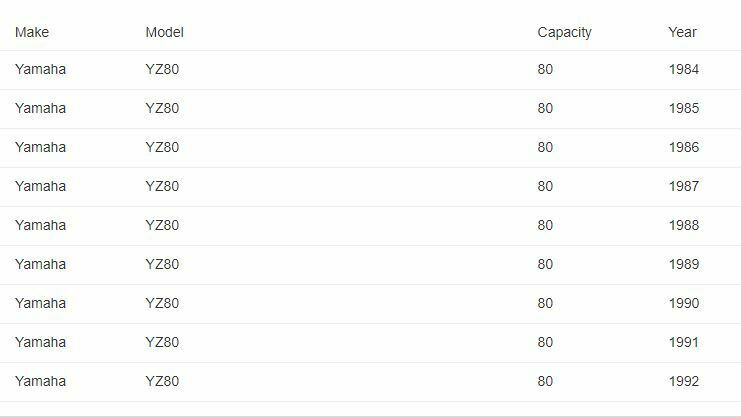Click Yamaha in the 1992 row
This screenshot has height=417, width=741.
40,381
